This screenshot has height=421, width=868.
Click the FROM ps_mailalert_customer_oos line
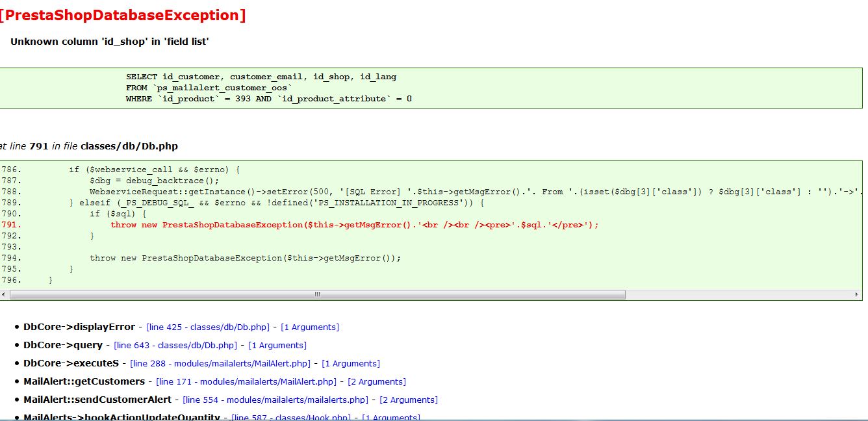[209, 88]
